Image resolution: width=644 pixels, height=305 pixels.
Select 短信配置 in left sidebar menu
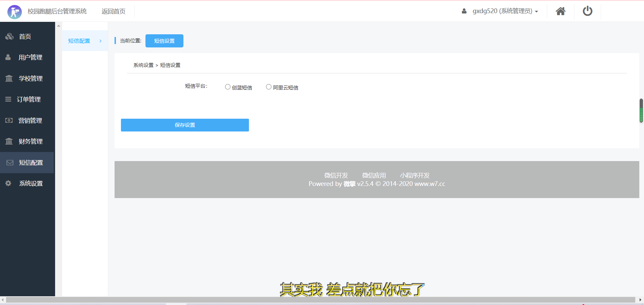click(31, 162)
